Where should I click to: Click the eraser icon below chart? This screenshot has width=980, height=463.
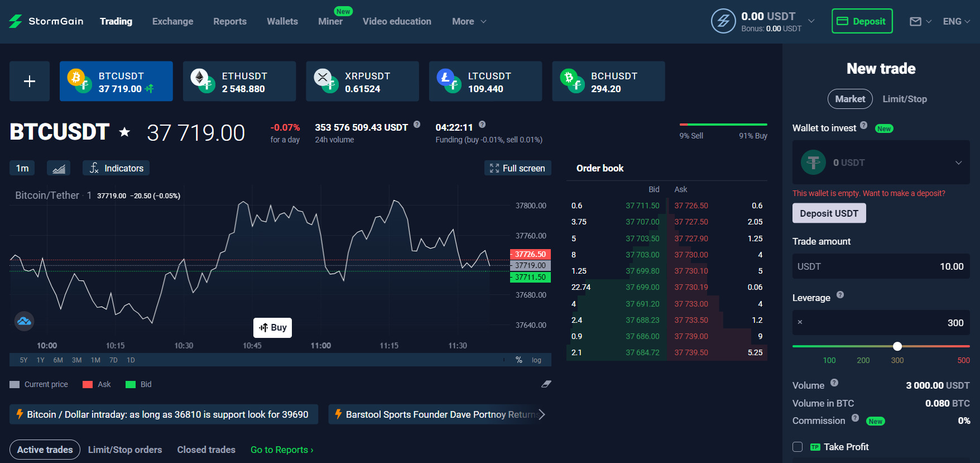546,384
